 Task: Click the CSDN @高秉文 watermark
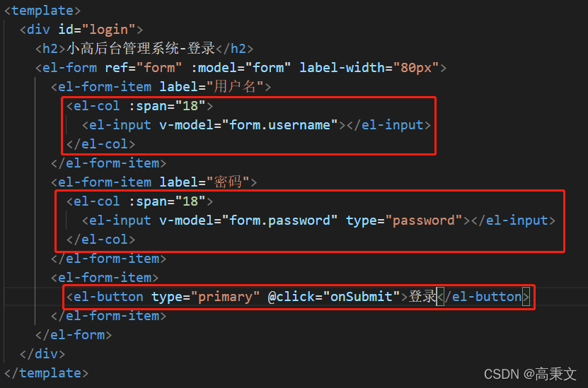[x=530, y=374]
